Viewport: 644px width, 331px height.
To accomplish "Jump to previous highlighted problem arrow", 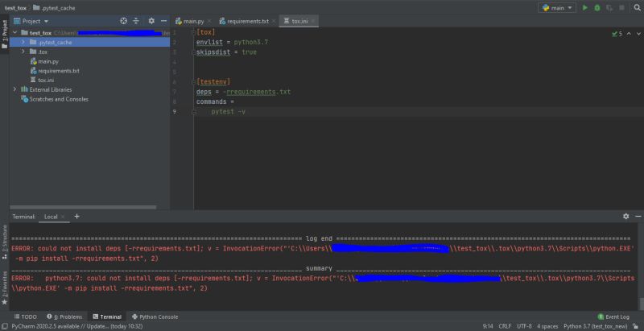I will [x=629, y=34].
